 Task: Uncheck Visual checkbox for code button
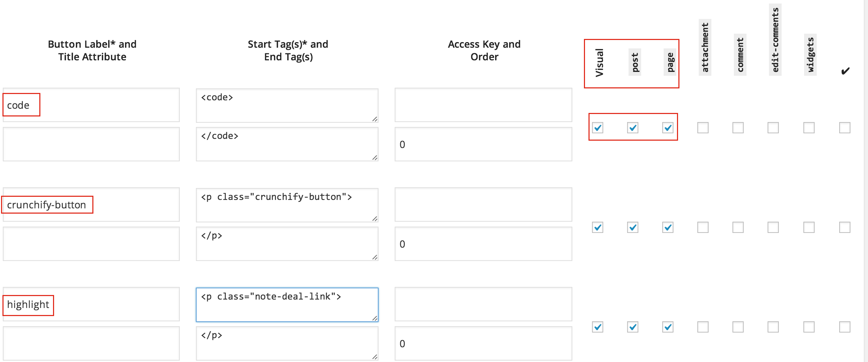point(598,128)
